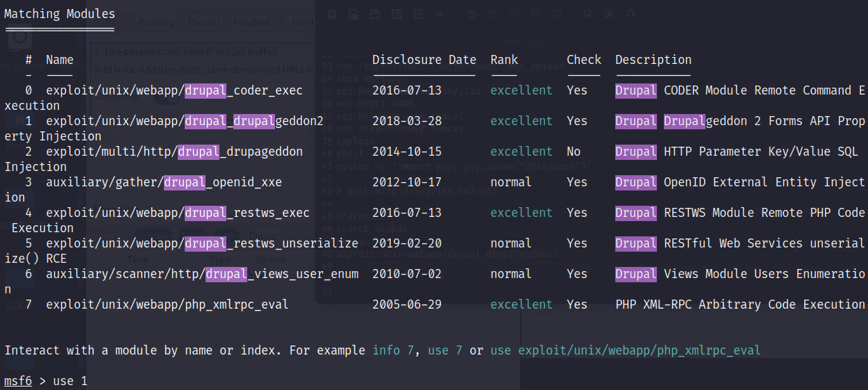The width and height of the screenshot is (868, 390).
Task: Click the Matching Modules heading
Action: pos(60,14)
